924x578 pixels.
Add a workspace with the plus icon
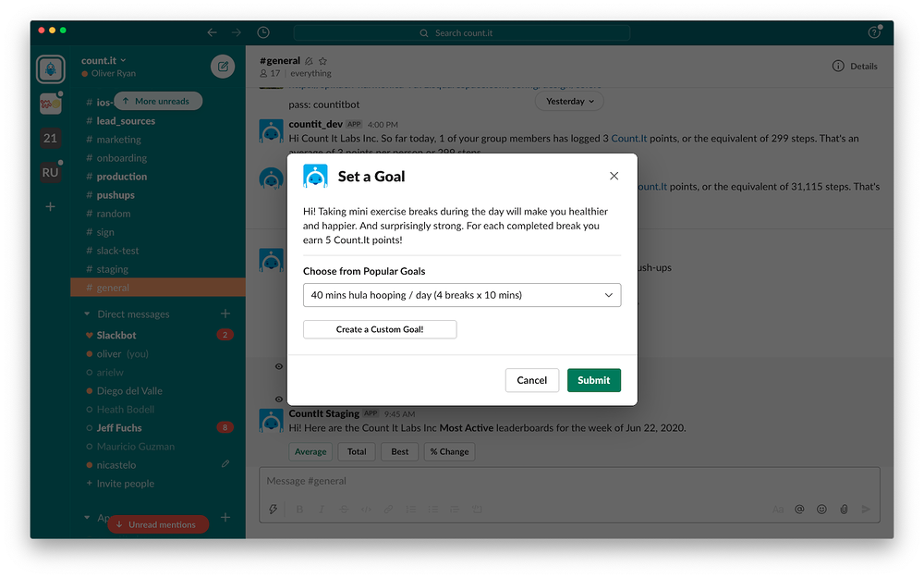[51, 206]
